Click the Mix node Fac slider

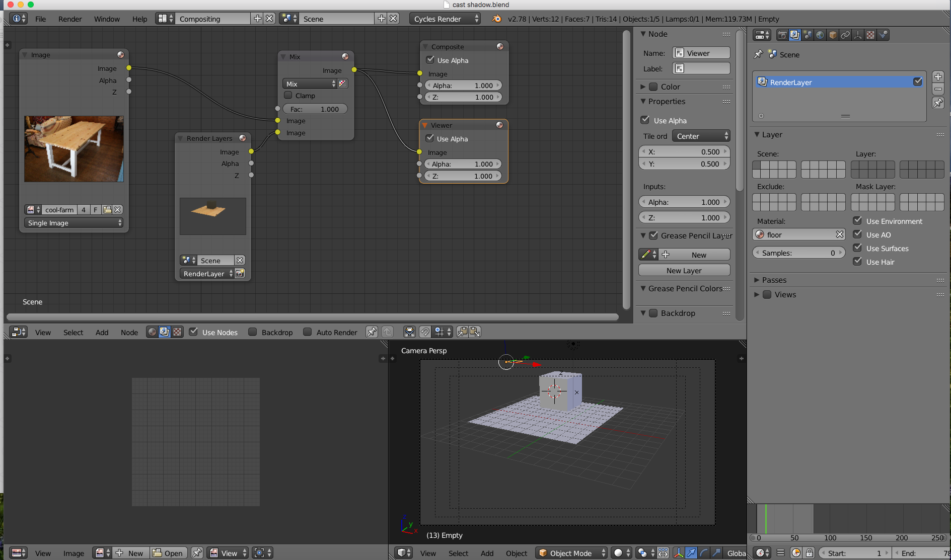pyautogui.click(x=315, y=109)
